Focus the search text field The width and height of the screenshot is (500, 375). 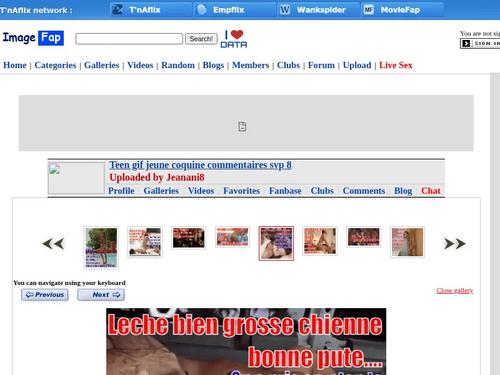129,39
